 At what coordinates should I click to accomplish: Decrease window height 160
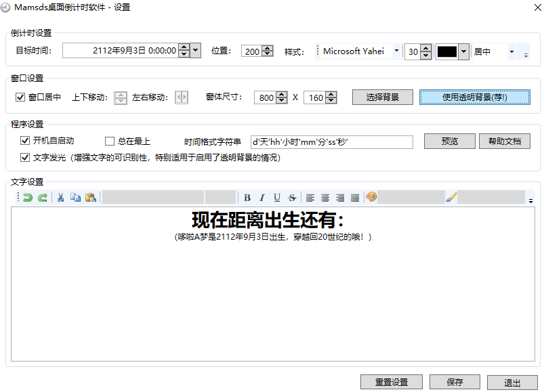pos(331,100)
